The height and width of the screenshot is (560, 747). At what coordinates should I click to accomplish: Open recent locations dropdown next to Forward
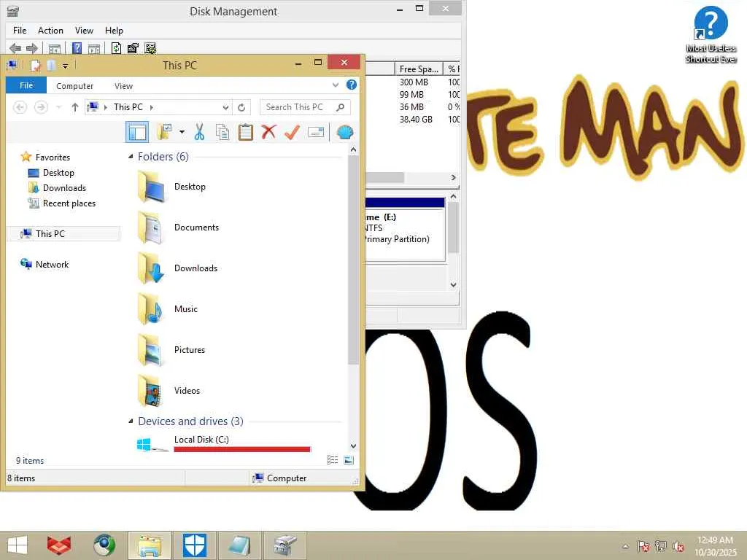[x=58, y=107]
